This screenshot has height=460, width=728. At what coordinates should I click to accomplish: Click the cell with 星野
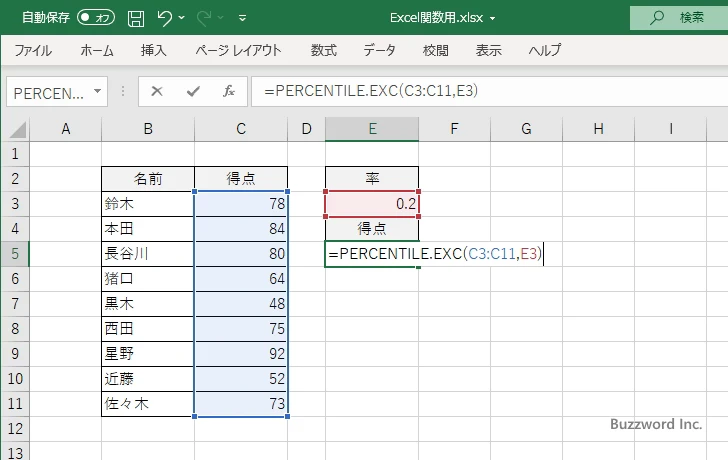point(148,354)
